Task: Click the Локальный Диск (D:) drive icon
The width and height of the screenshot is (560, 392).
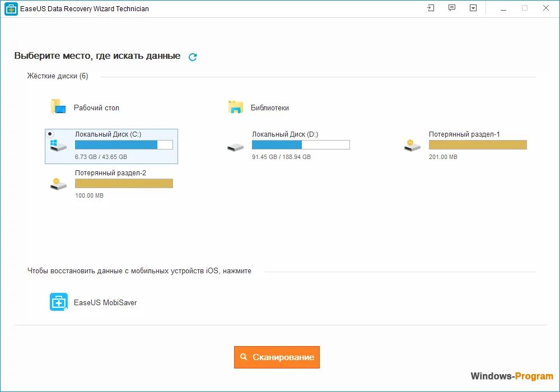Action: (x=235, y=147)
